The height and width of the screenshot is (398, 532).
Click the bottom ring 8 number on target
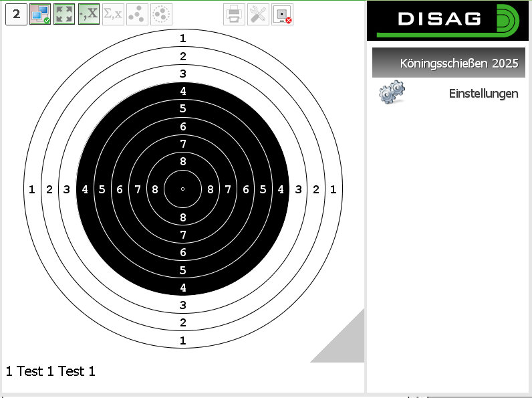(x=183, y=217)
